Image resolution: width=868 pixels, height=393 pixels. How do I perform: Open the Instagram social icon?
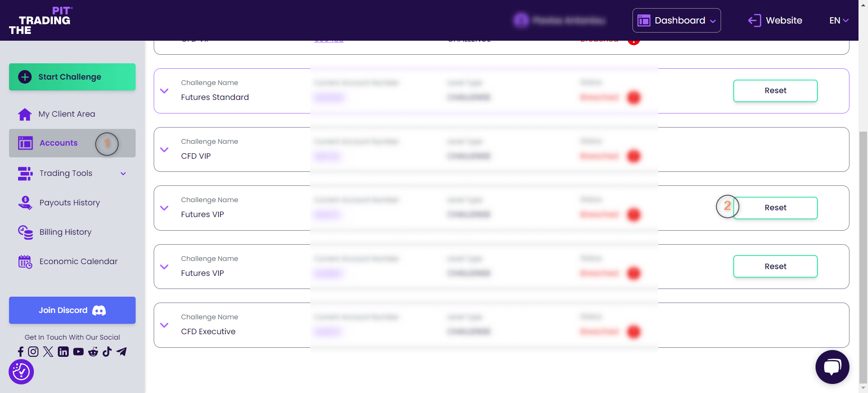point(33,352)
